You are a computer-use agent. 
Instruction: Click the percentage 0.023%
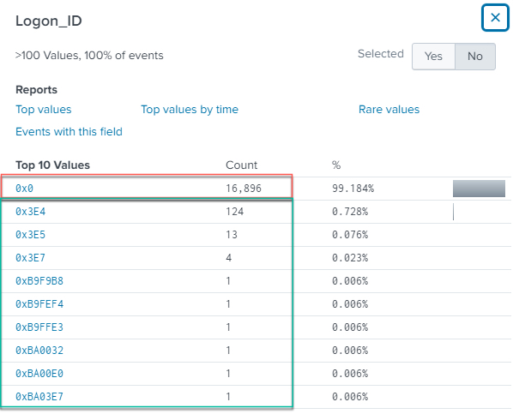click(x=350, y=258)
